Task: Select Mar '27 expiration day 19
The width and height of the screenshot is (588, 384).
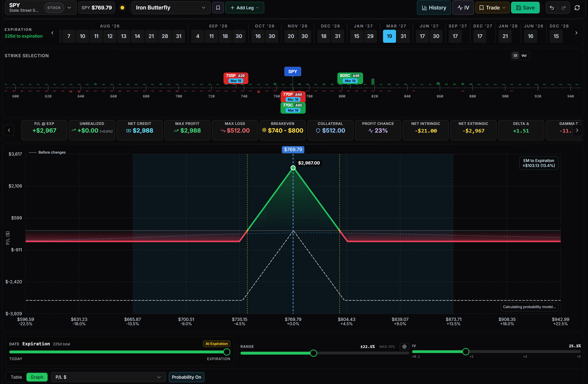Action: pyautogui.click(x=389, y=36)
